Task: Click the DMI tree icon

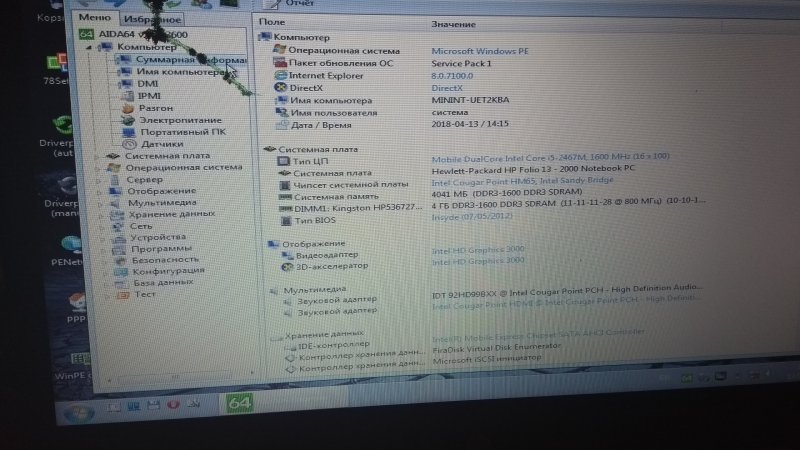Action: [x=124, y=84]
